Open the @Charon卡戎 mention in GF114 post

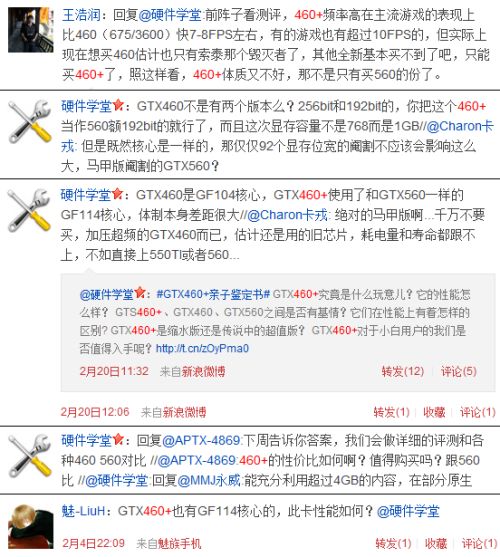(287, 215)
